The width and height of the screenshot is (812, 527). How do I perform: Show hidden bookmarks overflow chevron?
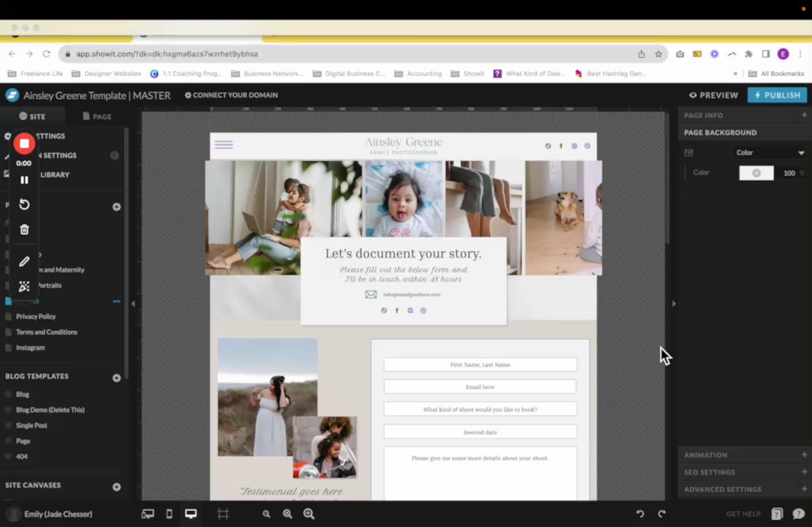pyautogui.click(x=735, y=74)
